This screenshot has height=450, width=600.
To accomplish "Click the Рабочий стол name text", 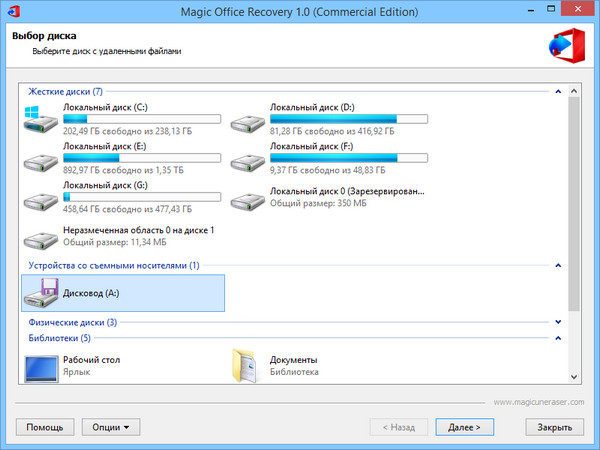I will [91, 360].
